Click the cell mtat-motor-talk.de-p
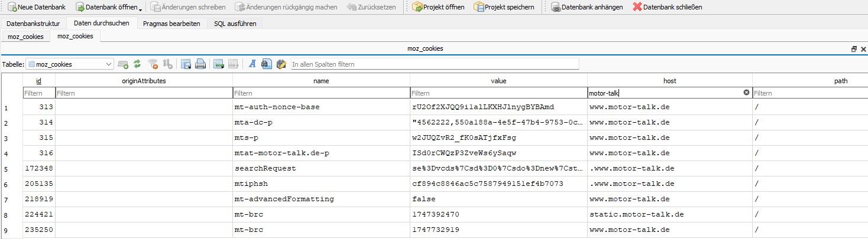The height and width of the screenshot is (239, 868). (x=321, y=153)
